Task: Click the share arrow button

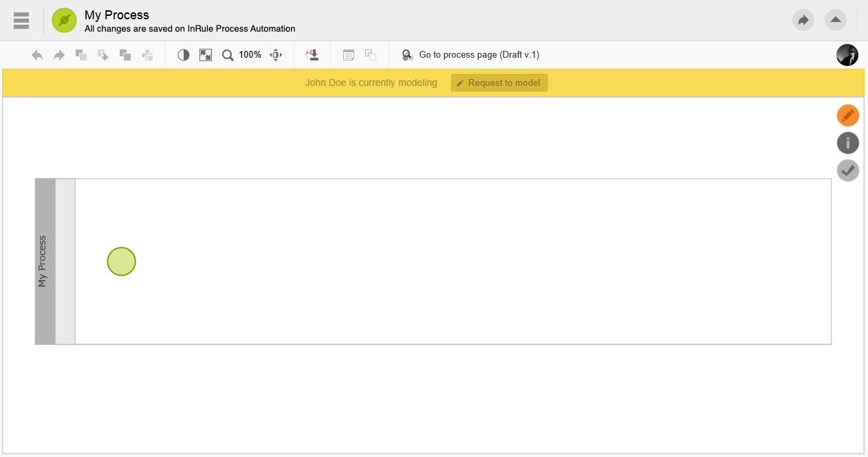Action: pyautogui.click(x=803, y=20)
